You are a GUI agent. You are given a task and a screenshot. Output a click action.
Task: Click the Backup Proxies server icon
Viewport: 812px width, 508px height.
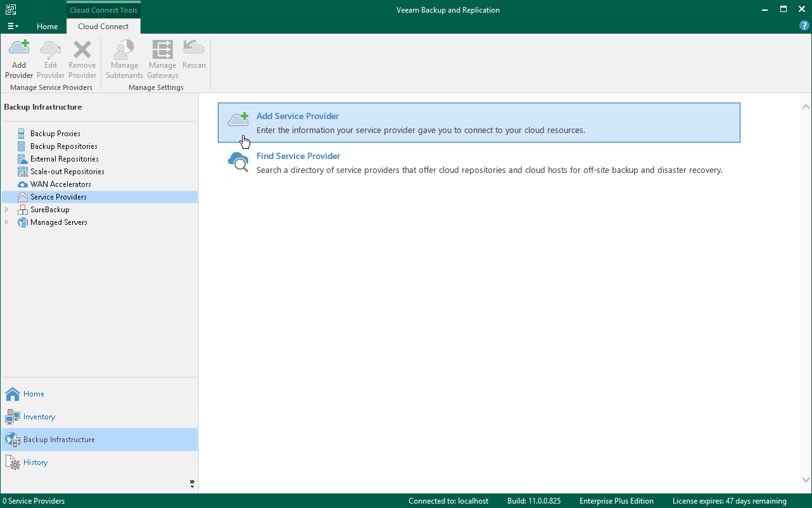point(23,134)
